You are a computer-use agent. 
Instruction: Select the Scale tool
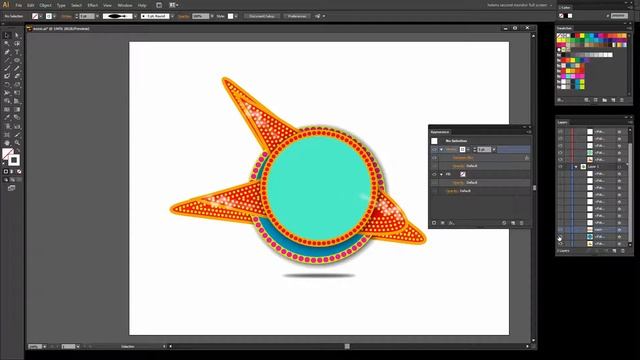click(17, 84)
